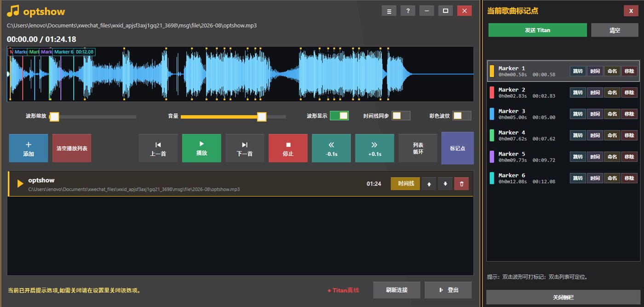Viewport: 644px width, 307px height.
Task: Remove (移除) Marker 6
Action: pyautogui.click(x=629, y=178)
